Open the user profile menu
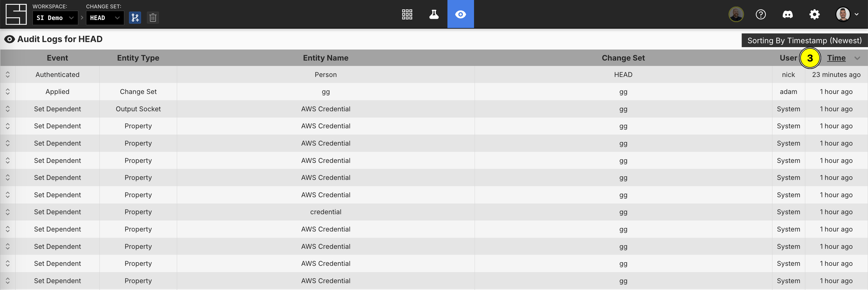 pos(846,14)
